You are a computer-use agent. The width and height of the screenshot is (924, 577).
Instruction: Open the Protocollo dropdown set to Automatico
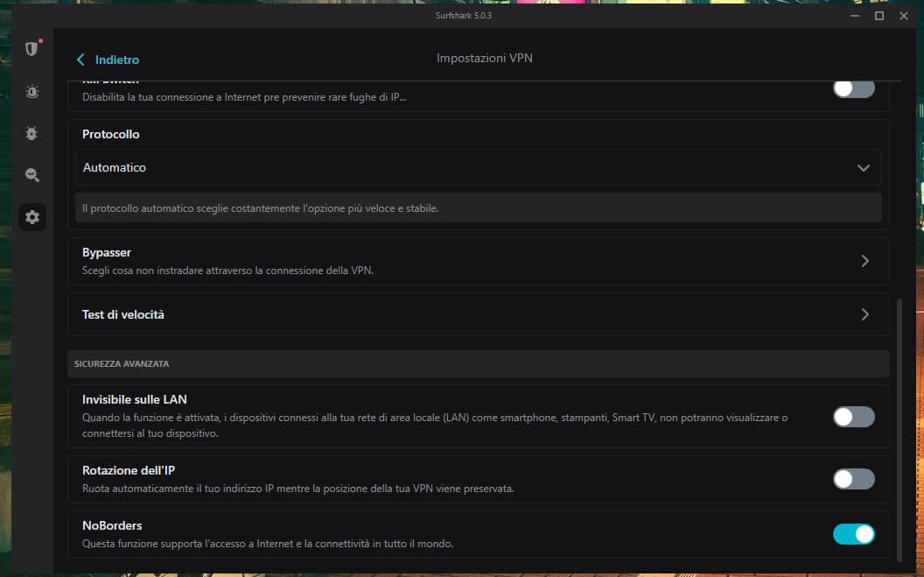[478, 167]
